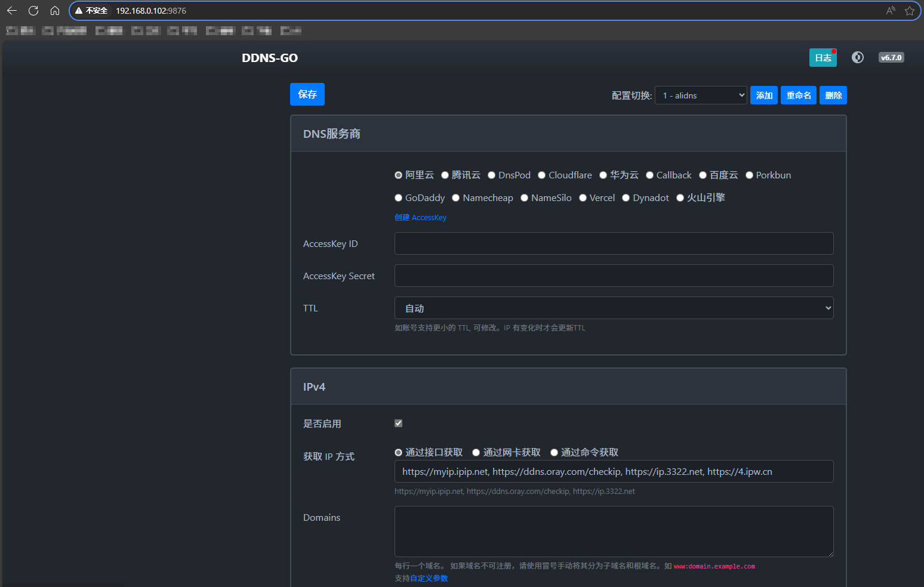Viewport: 924px width, 587px height.
Task: Select the 腾讯云 DNS provider
Action: (x=445, y=175)
